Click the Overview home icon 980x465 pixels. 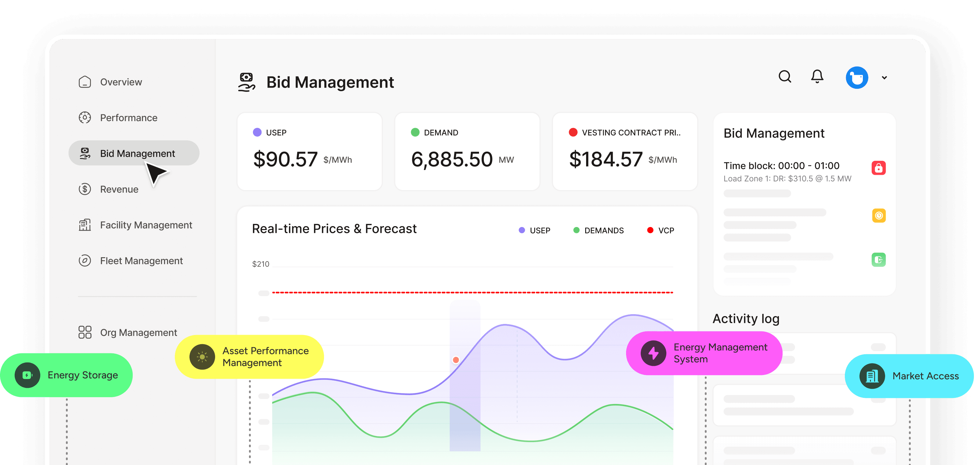(85, 82)
